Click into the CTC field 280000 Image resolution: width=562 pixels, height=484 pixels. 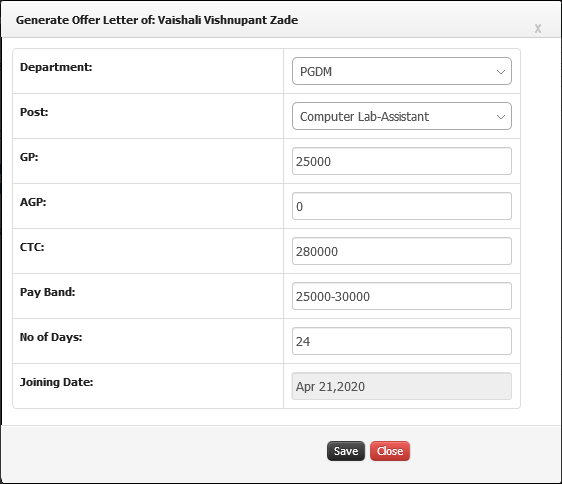click(402, 251)
